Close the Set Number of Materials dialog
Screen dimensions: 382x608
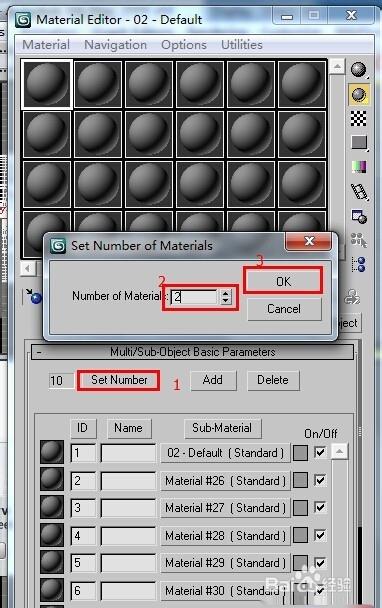pyautogui.click(x=309, y=241)
